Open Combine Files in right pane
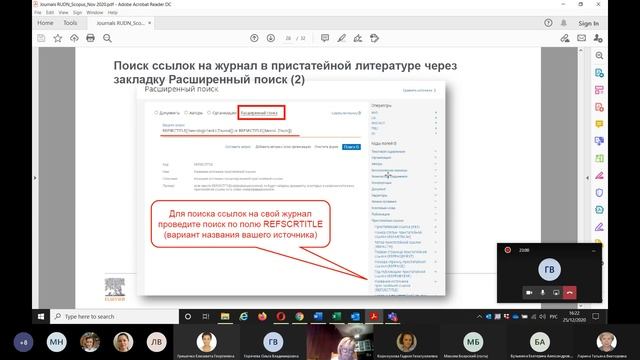The width and height of the screenshot is (640, 360). 599,141
